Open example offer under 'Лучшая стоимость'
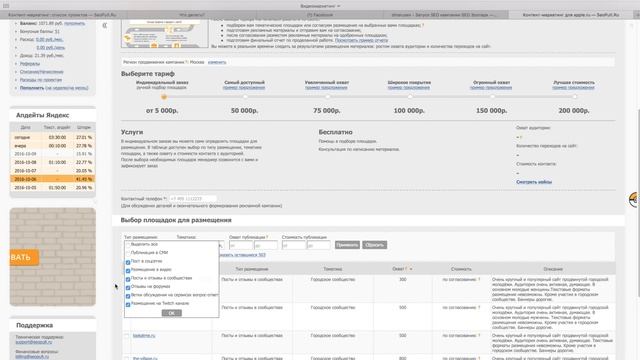 573,88
